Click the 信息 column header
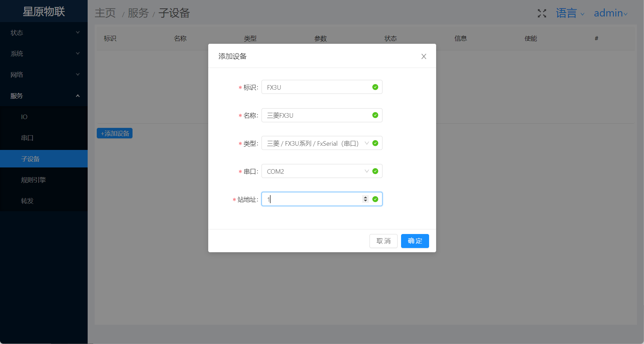This screenshot has width=644, height=344. (x=461, y=39)
